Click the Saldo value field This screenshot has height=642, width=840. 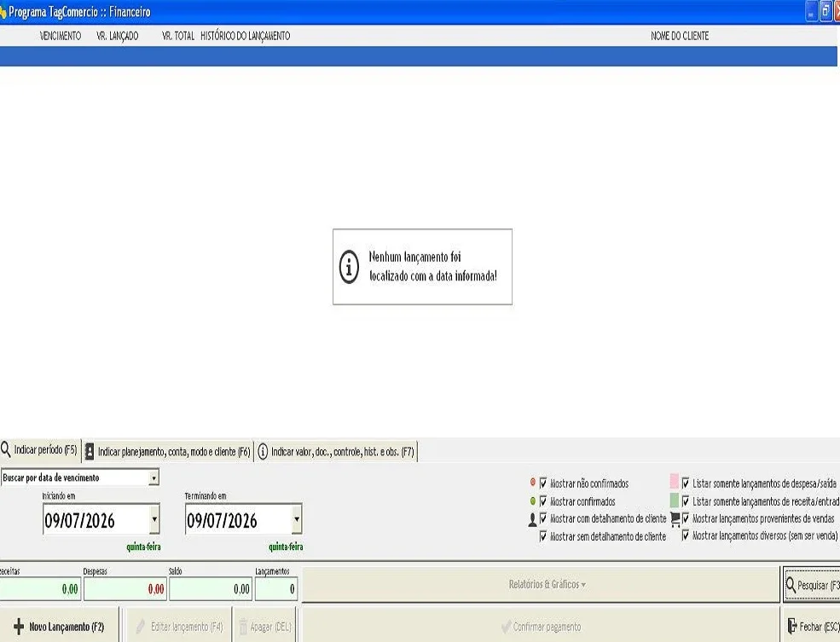point(211,589)
